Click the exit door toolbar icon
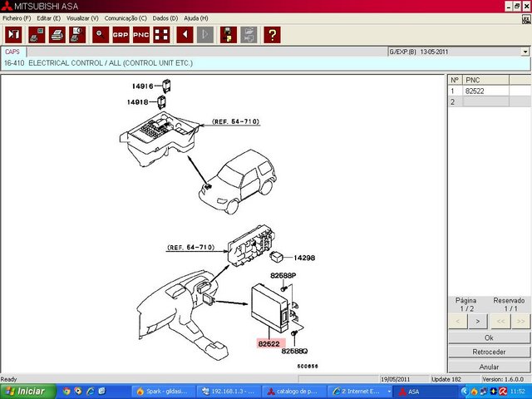Image resolution: width=532 pixels, height=399 pixels. click(13, 35)
